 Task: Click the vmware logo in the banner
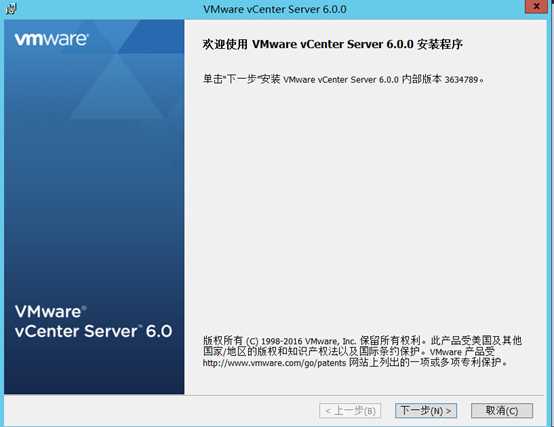[x=52, y=39]
